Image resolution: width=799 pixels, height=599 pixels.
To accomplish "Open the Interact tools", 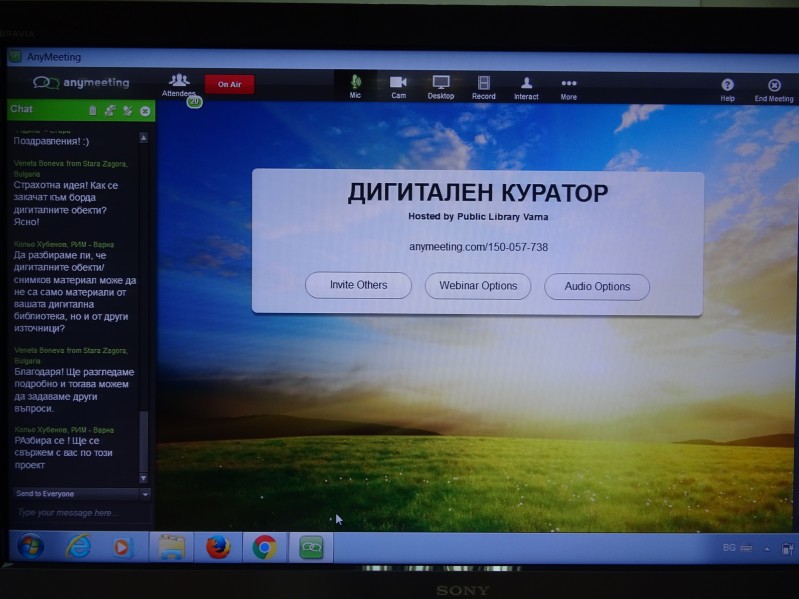I will tap(526, 85).
